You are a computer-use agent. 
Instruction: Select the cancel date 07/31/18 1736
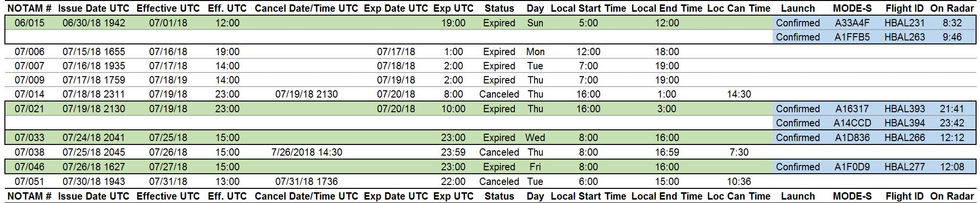tap(307, 182)
